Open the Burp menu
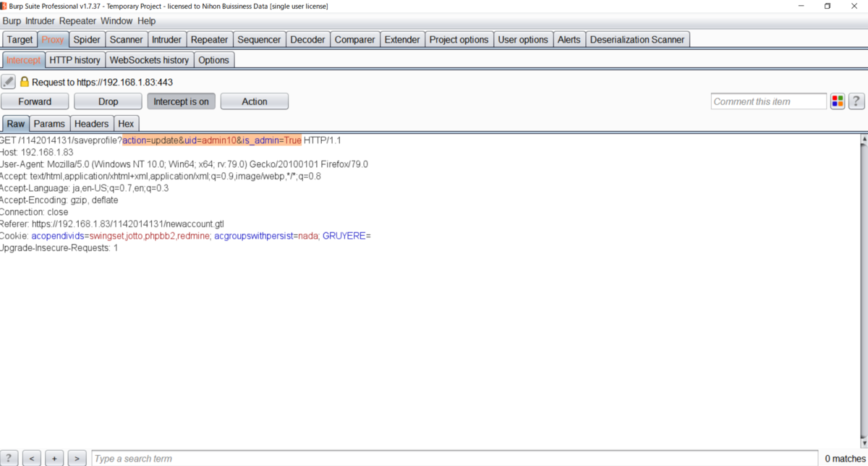The image size is (868, 466). click(x=12, y=21)
